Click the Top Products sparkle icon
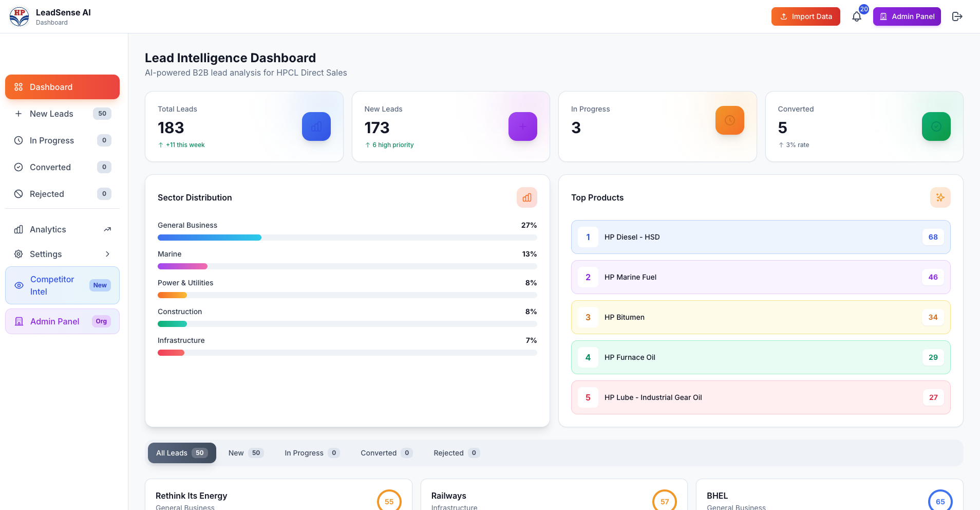Image resolution: width=980 pixels, height=510 pixels. coord(940,197)
